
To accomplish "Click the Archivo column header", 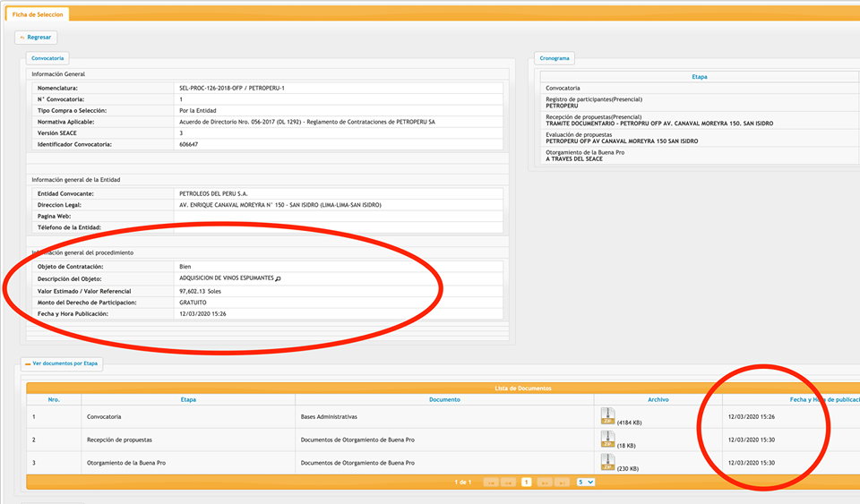I will point(658,399).
